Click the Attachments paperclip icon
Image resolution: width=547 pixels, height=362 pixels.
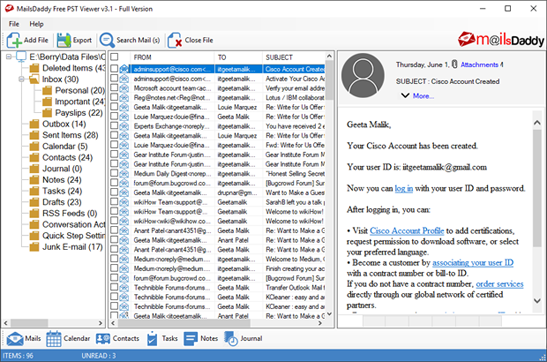454,64
